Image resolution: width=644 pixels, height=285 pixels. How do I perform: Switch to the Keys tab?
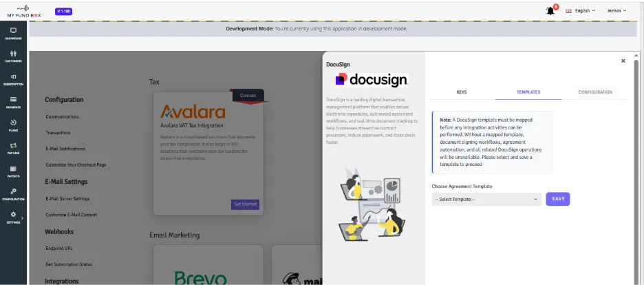(462, 92)
